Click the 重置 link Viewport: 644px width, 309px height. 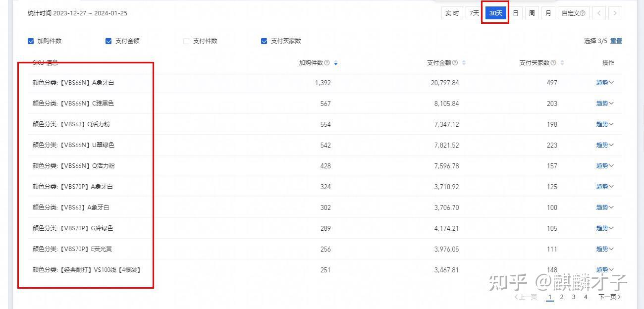tap(616, 41)
